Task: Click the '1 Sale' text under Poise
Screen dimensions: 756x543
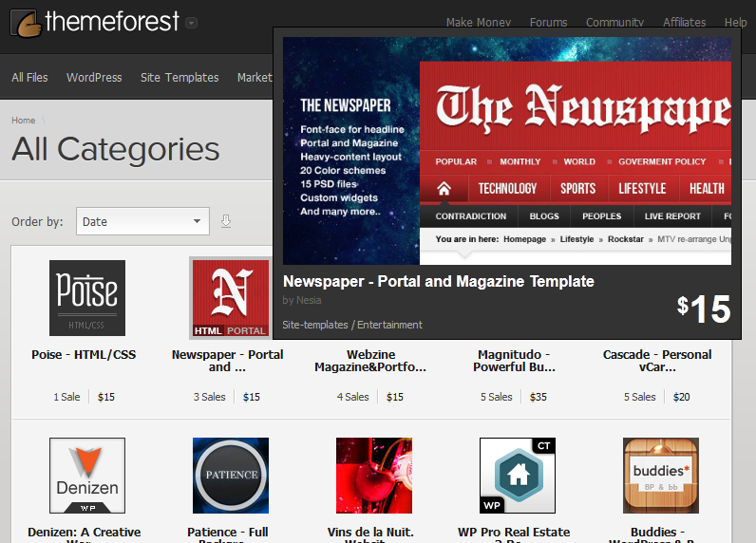Action: [x=67, y=397]
